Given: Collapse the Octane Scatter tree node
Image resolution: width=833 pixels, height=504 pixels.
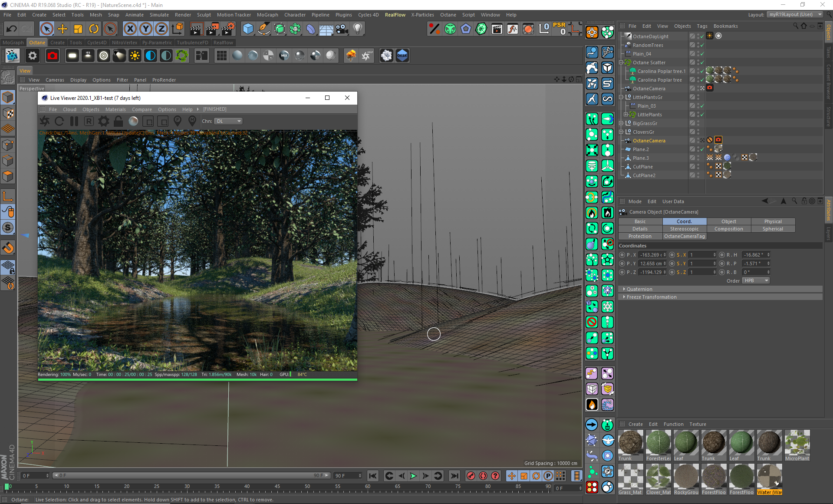Looking at the screenshot, I should pos(621,63).
